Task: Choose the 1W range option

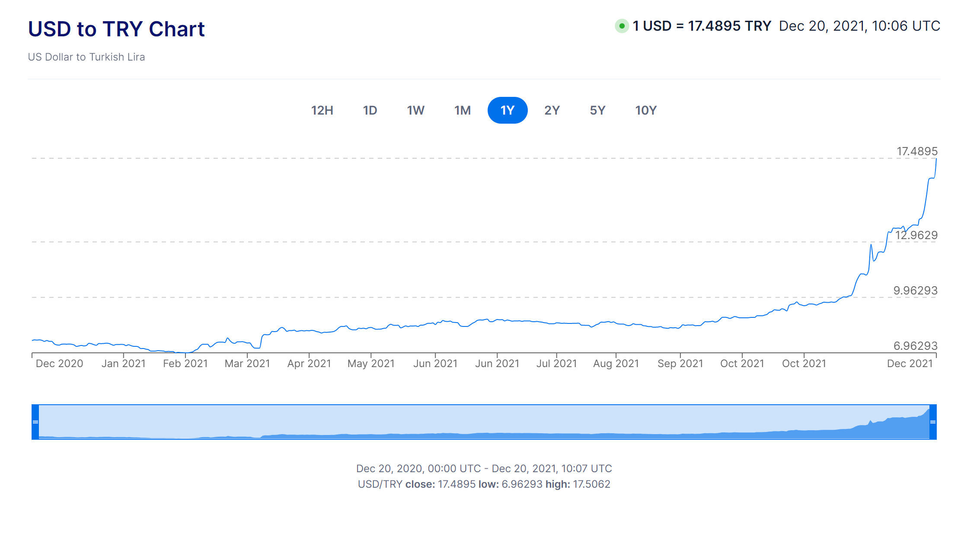Action: [x=415, y=110]
